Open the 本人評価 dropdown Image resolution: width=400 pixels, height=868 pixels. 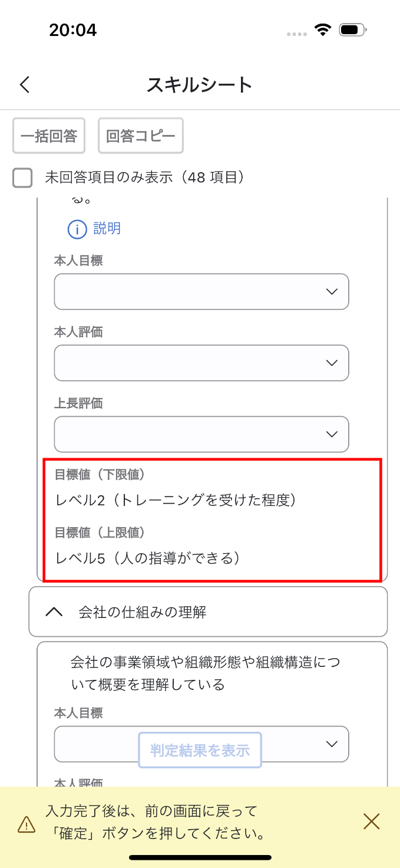click(x=201, y=363)
